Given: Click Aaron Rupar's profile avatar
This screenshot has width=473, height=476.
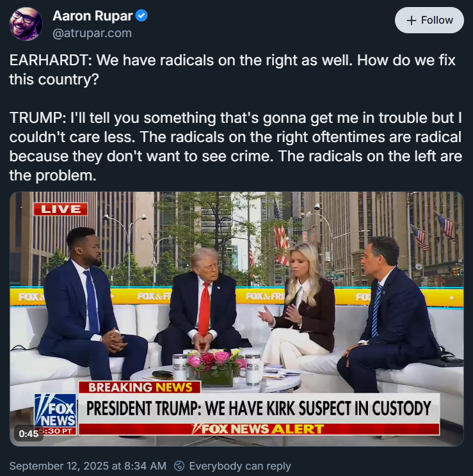Looking at the screenshot, I should click(x=26, y=24).
